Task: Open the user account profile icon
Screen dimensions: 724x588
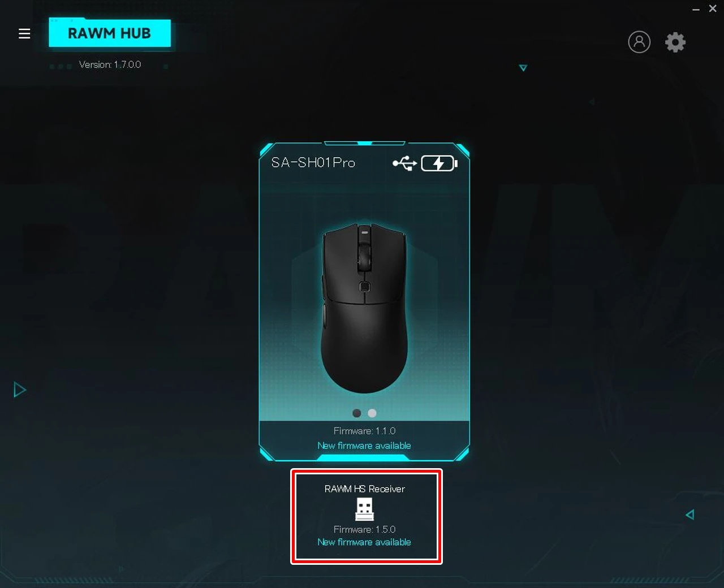Action: click(x=639, y=42)
